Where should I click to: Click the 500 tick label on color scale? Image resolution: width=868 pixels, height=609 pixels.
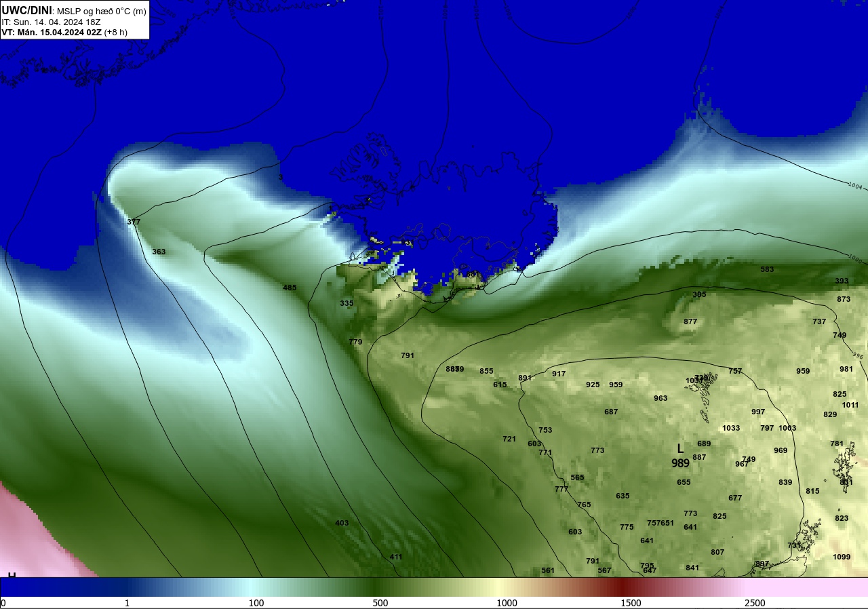[380, 604]
